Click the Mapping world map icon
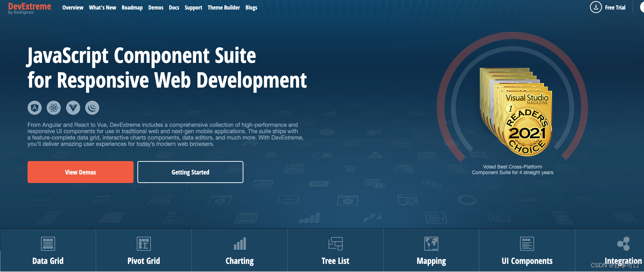The width and height of the screenshot is (644, 272). 431,244
